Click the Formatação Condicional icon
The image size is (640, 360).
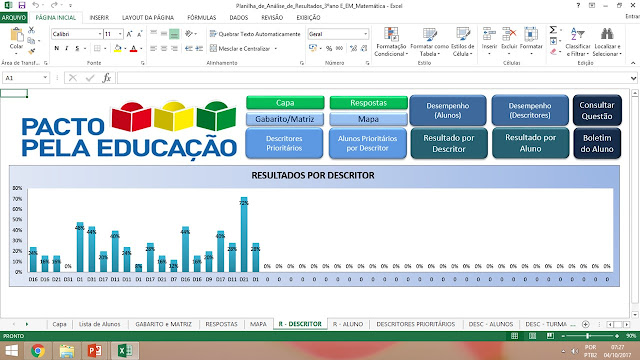pyautogui.click(x=391, y=34)
